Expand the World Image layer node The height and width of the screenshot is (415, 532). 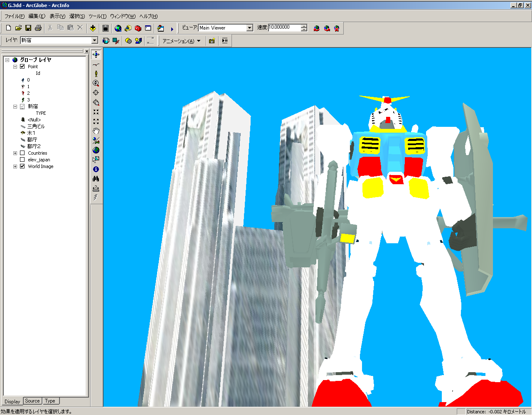(15, 166)
